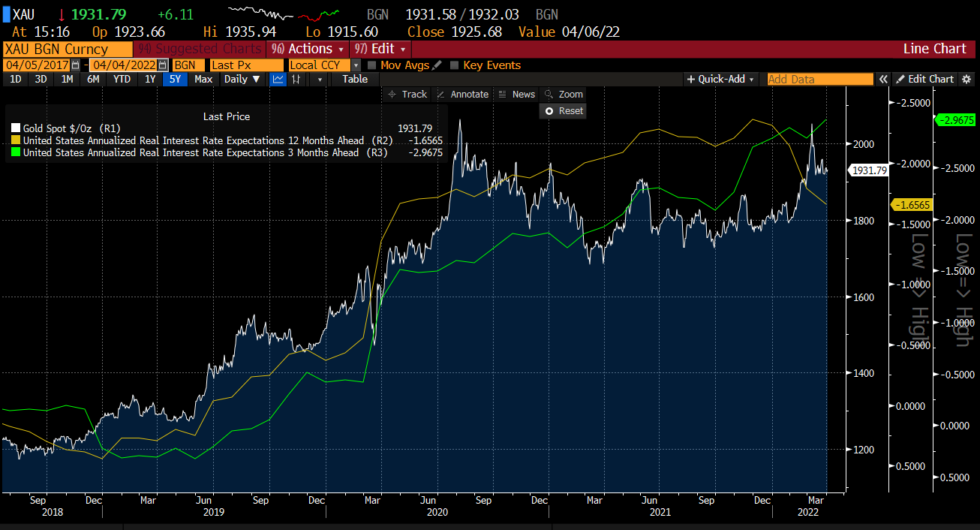Select the 1Y range tab
This screenshot has height=530, width=980.
pos(150,79)
